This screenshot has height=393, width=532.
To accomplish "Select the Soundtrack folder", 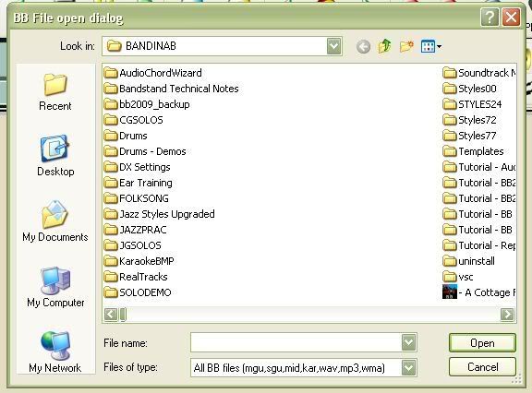I will click(x=479, y=73).
